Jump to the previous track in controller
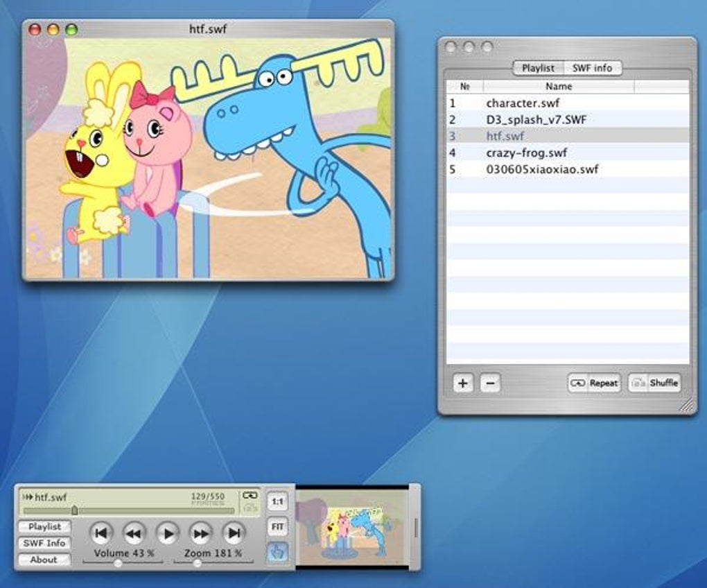Viewport: 707px width, 588px height. tap(101, 533)
